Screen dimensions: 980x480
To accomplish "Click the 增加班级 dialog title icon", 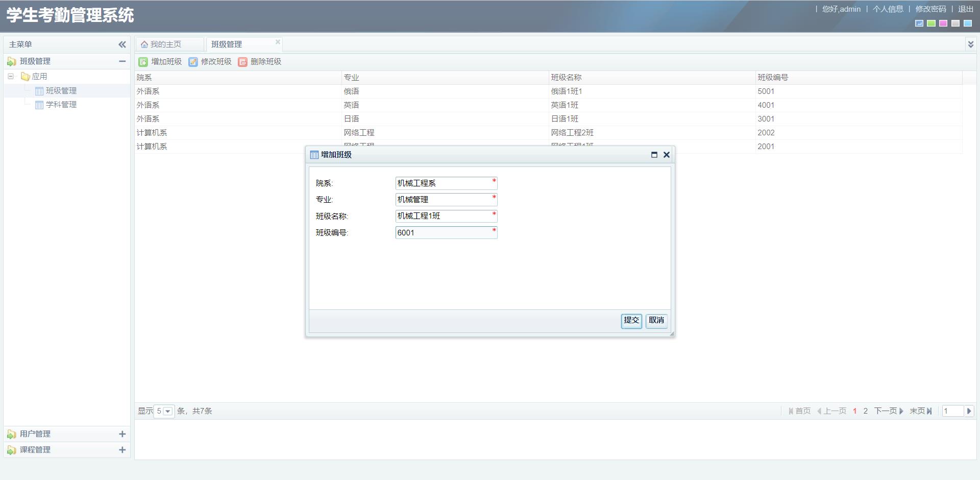I will click(x=314, y=155).
